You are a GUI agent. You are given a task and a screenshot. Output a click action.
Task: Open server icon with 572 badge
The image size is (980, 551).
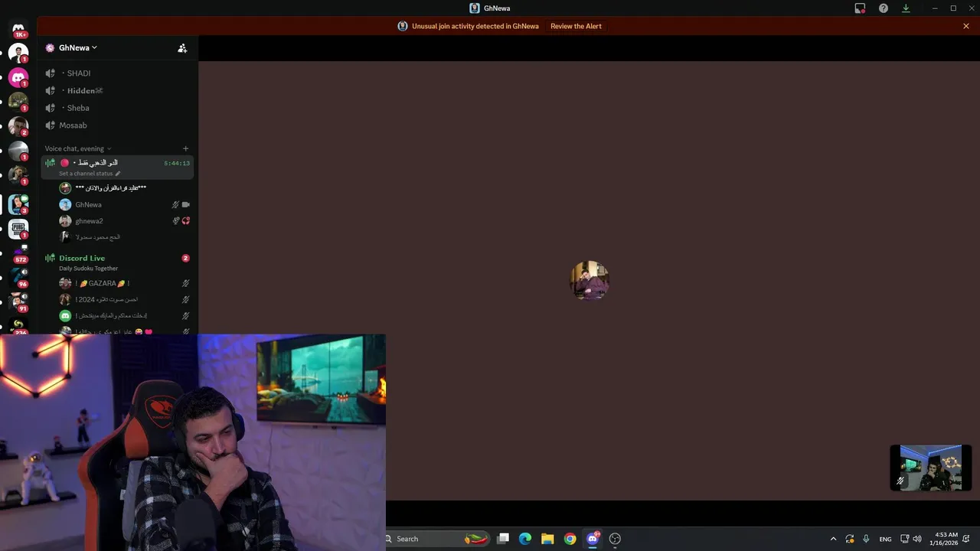click(20, 255)
